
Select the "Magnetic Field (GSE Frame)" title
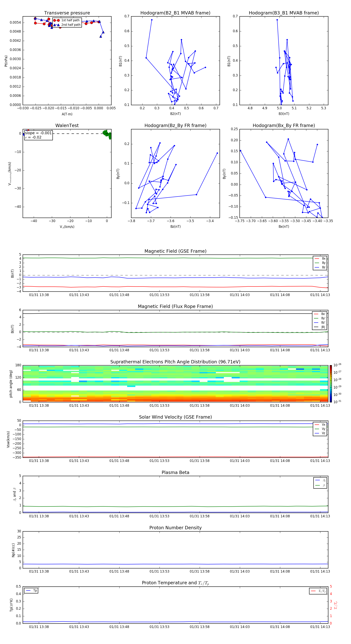[x=175, y=251]
